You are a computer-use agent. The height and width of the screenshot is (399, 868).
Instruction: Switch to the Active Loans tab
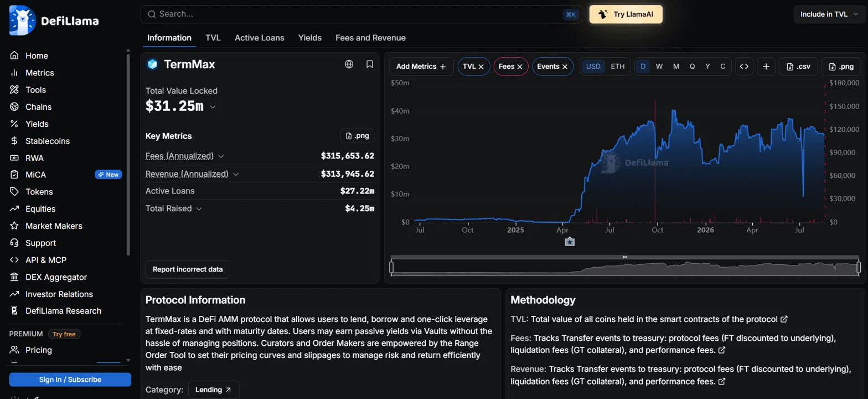tap(260, 38)
